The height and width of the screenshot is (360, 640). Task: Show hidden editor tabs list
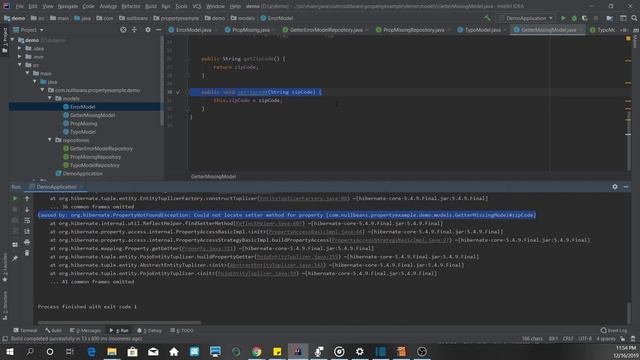coord(624,30)
